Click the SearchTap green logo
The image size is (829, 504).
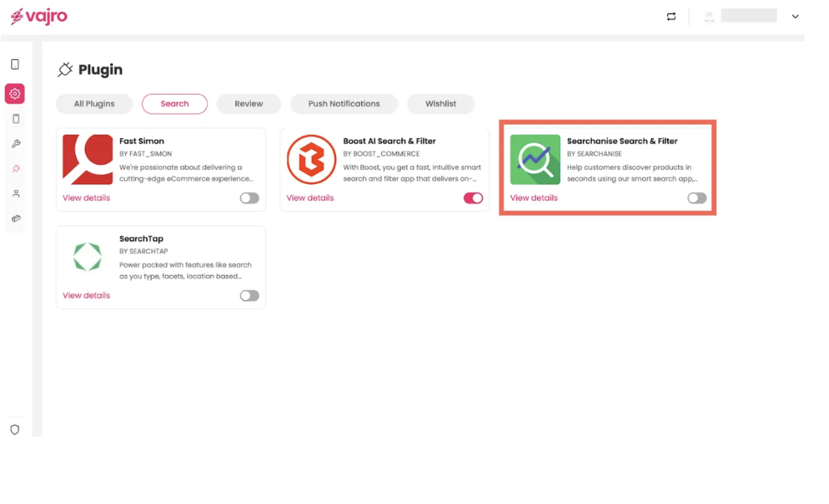[87, 256]
